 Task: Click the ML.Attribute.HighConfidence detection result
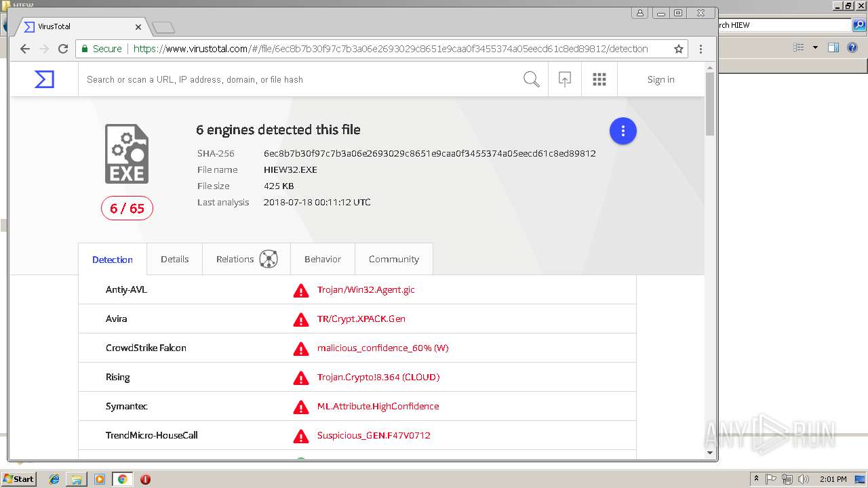[378, 406]
